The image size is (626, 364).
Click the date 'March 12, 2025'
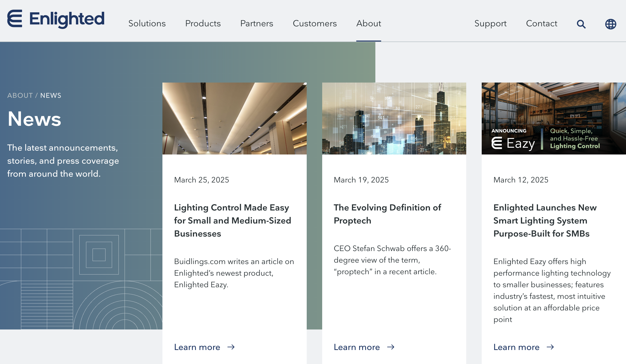(521, 180)
